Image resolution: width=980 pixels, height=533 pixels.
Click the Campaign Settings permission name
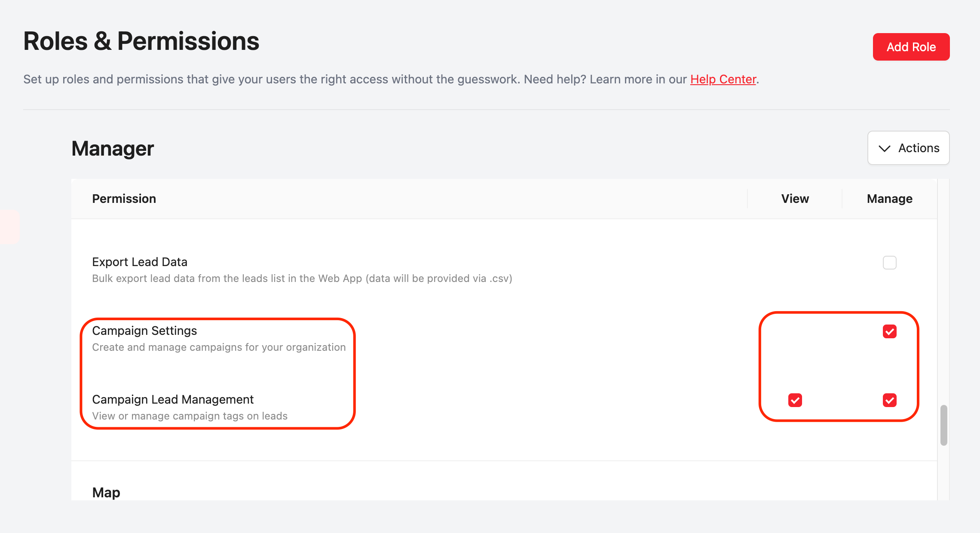click(144, 331)
